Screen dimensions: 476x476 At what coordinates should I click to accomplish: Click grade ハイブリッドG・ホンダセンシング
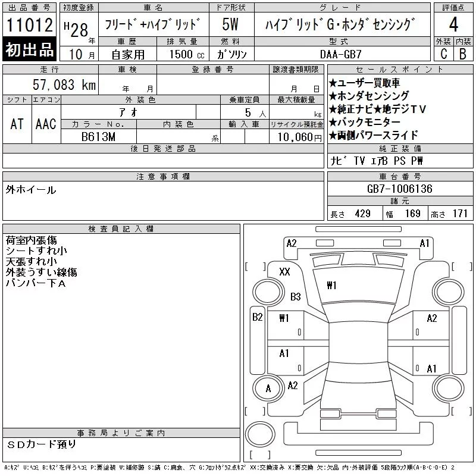[x=340, y=24]
